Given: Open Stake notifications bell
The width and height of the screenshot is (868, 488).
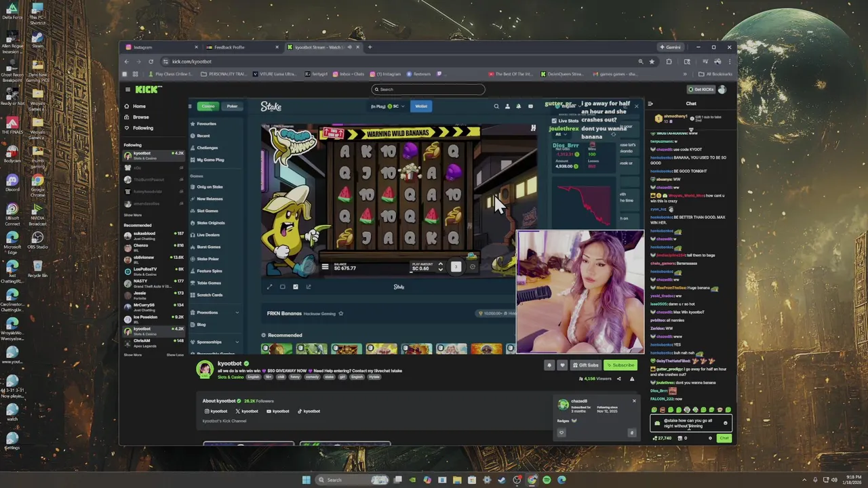Looking at the screenshot, I should pyautogui.click(x=519, y=106).
